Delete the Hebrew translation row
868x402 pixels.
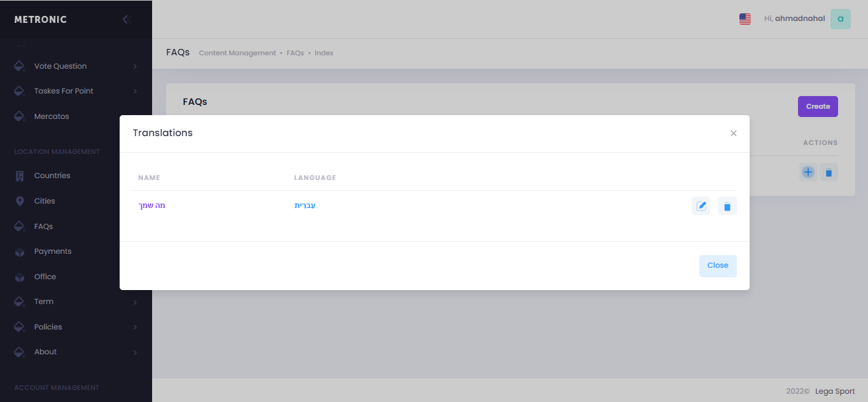pos(727,206)
